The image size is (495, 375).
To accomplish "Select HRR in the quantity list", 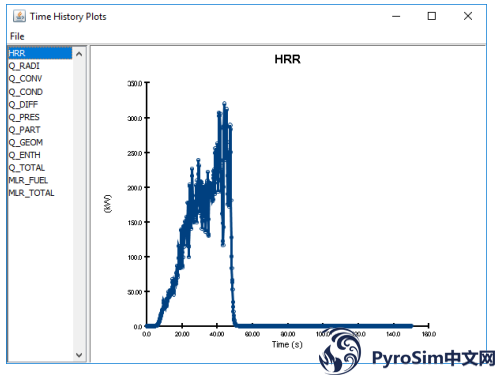I will (x=40, y=53).
